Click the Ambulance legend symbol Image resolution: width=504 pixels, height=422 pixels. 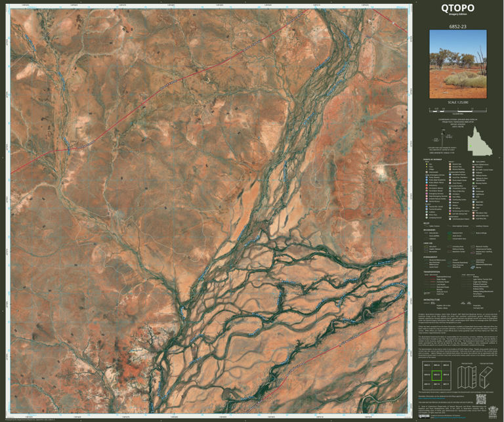(427, 186)
